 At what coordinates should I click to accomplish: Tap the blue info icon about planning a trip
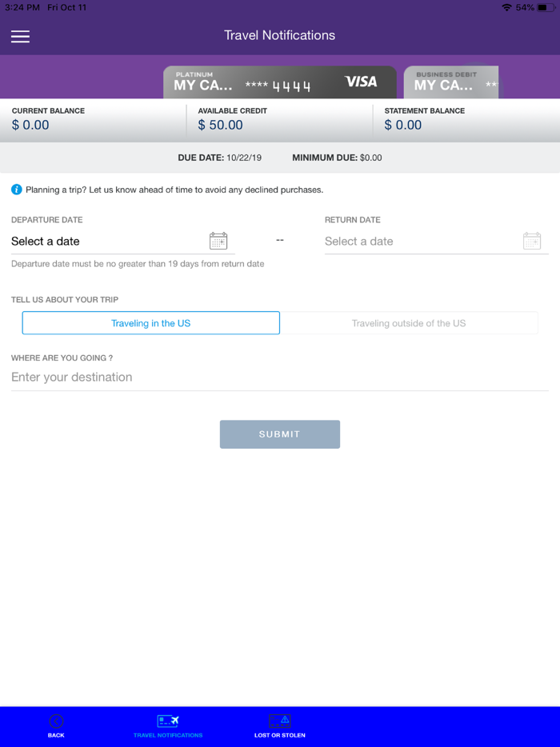[14, 190]
